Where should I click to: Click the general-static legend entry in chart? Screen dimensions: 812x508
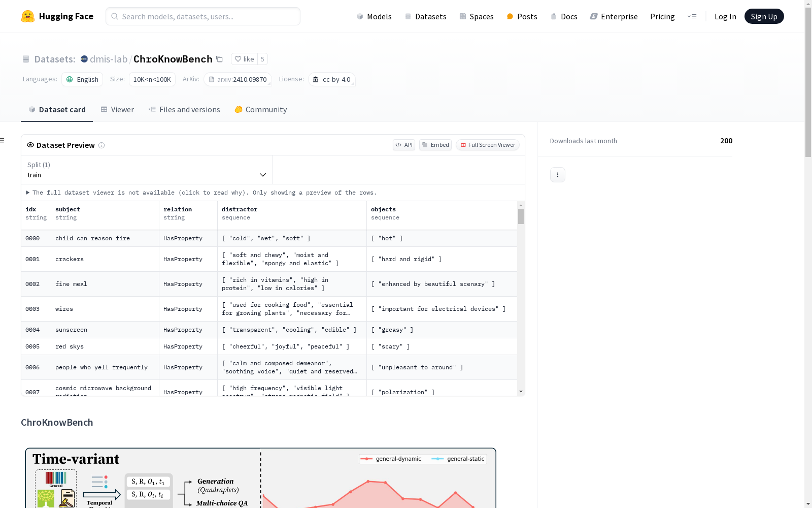(458, 459)
